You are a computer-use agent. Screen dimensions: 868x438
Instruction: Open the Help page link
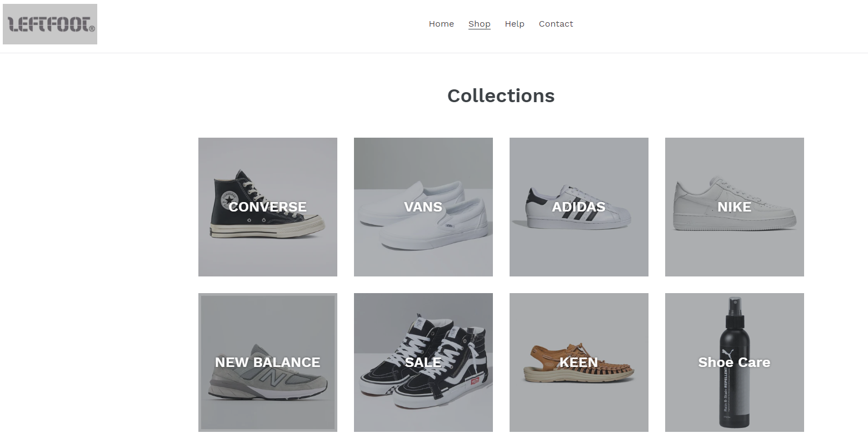tap(515, 24)
